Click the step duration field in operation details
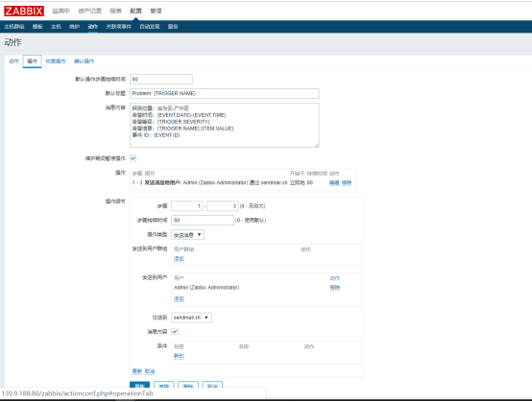The image size is (532, 402). (203, 221)
